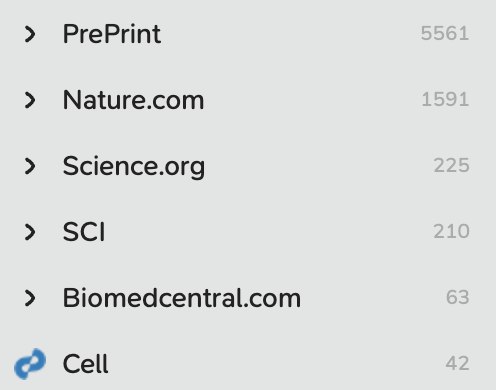The height and width of the screenshot is (390, 496).
Task: Open the PrePrint folder label
Action: [x=112, y=34]
